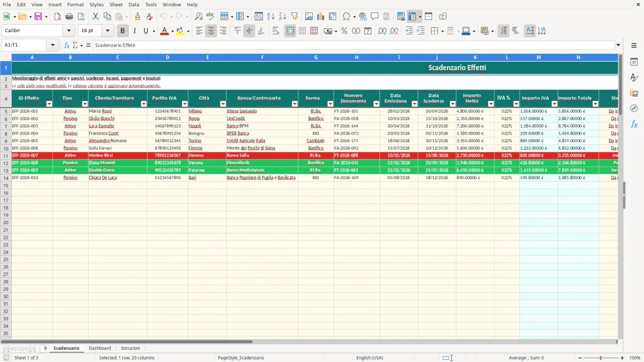Apply the yellow background color swatch
This screenshot has height=362, width=644.
180,31
